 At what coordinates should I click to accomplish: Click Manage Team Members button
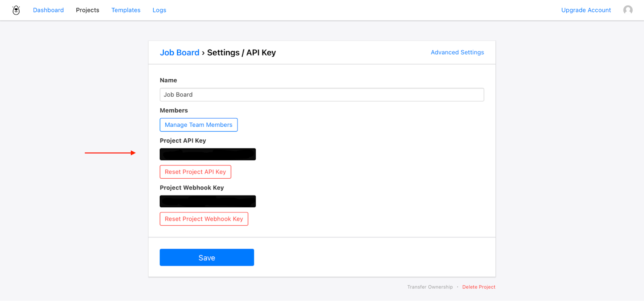click(198, 125)
